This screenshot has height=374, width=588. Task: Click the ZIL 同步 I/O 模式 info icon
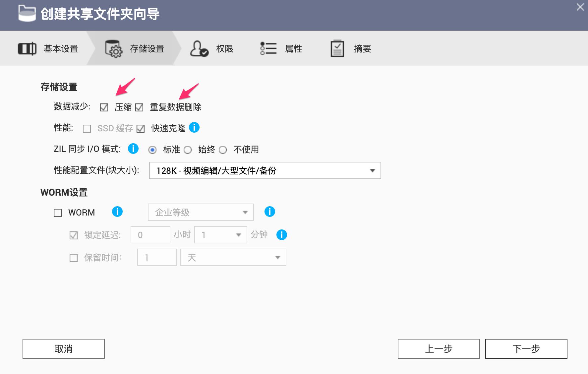134,150
